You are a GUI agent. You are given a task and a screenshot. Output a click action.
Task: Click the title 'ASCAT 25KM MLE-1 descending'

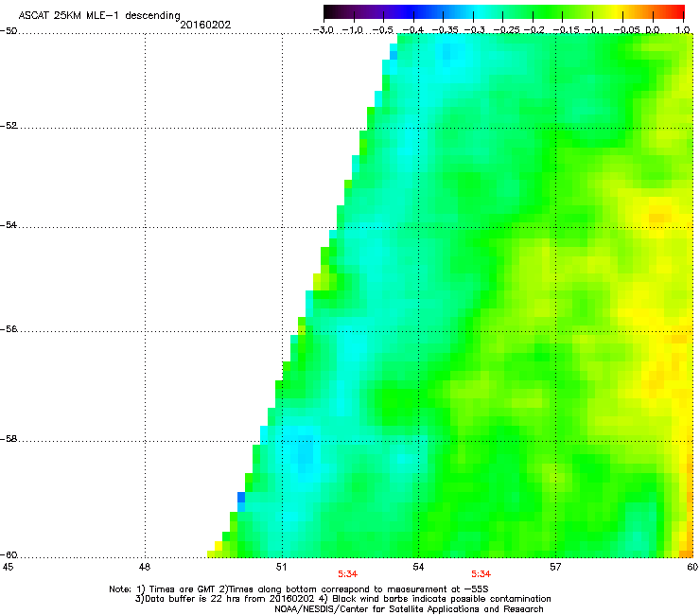click(x=99, y=16)
